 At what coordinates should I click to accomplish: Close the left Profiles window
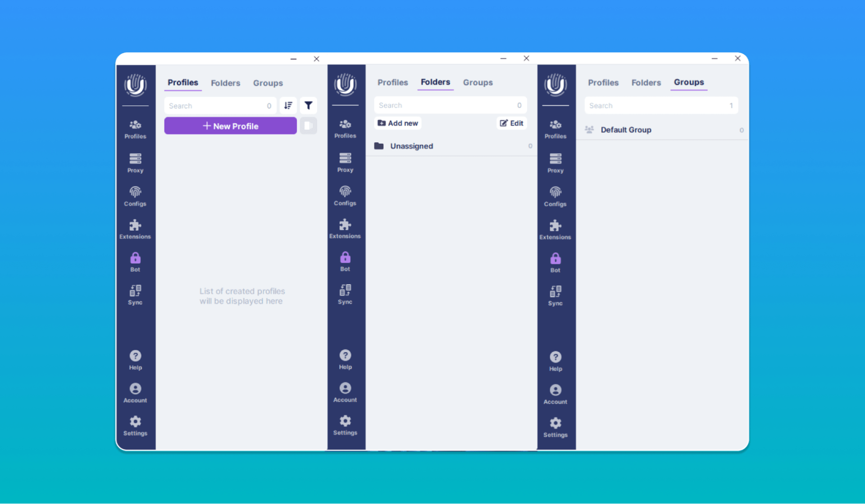316,59
